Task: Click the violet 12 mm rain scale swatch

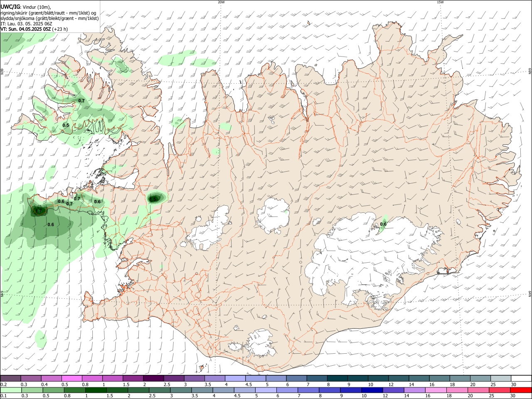Action: click(x=393, y=390)
